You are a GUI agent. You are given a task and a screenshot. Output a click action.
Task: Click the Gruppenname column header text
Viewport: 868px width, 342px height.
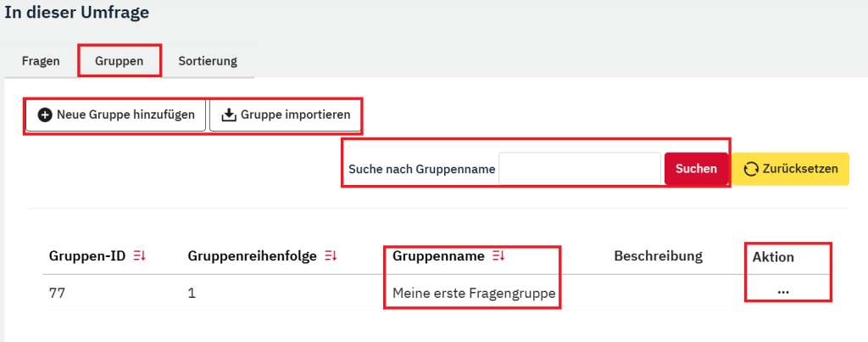(x=438, y=256)
